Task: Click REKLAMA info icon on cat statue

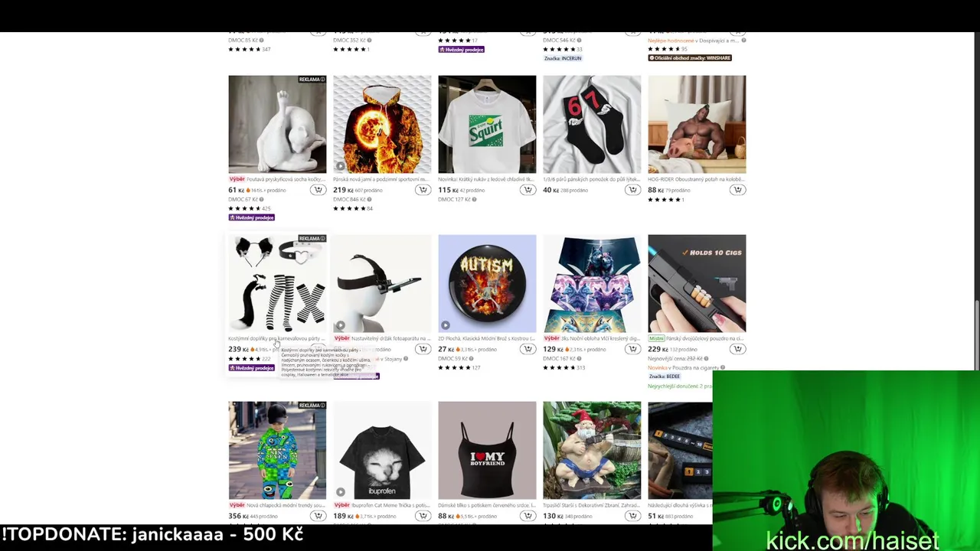Action: (x=322, y=80)
